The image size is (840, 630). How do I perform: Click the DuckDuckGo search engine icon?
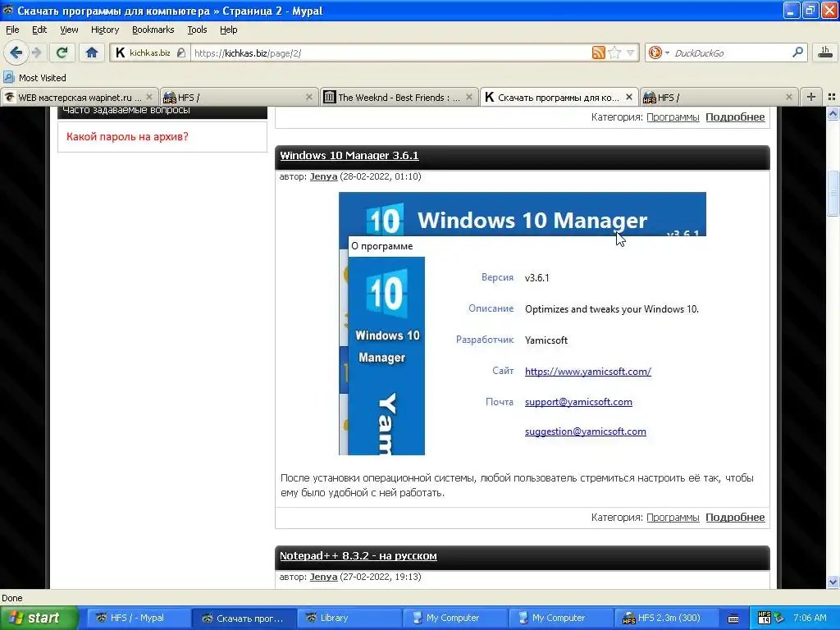(x=655, y=52)
